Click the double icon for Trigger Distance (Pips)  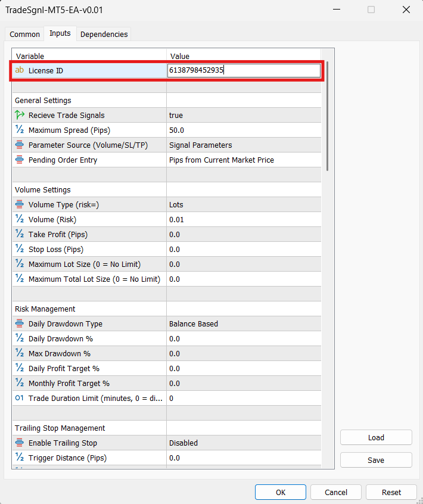[20, 457]
